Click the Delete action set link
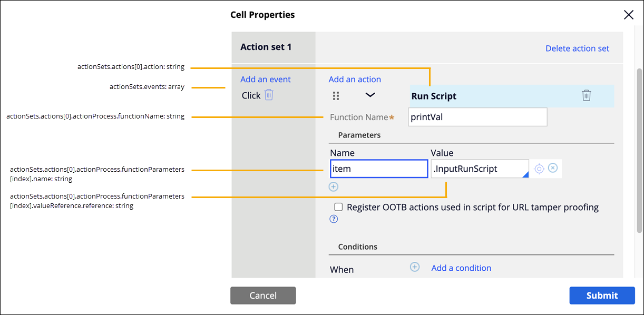Viewport: 644px width, 315px height. point(577,48)
